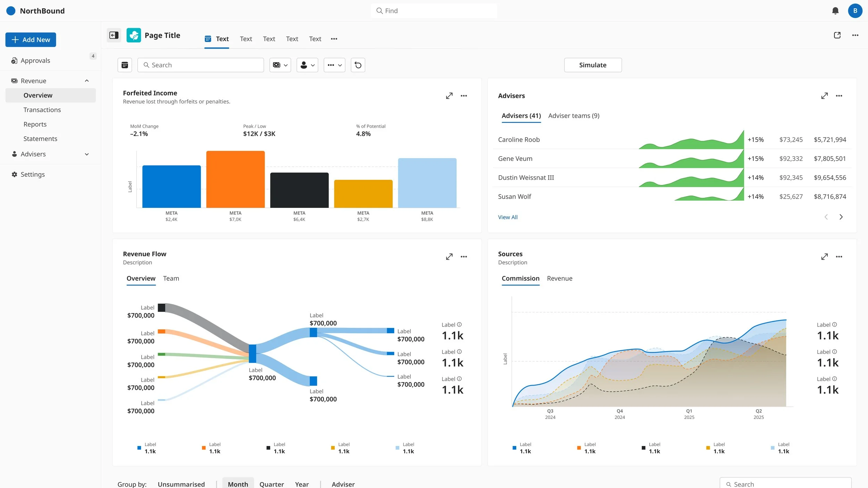This screenshot has height=488, width=868.
Task: Group by Adviser option
Action: tap(343, 484)
